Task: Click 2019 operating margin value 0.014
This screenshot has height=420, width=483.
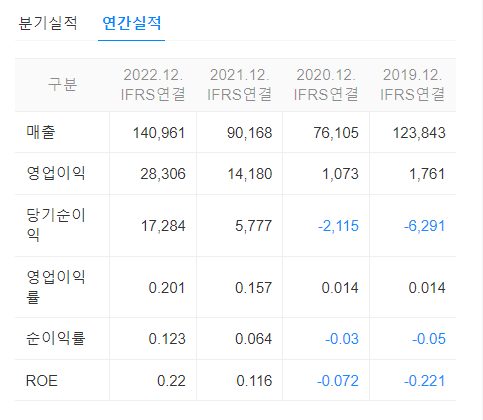Action: [x=427, y=288]
